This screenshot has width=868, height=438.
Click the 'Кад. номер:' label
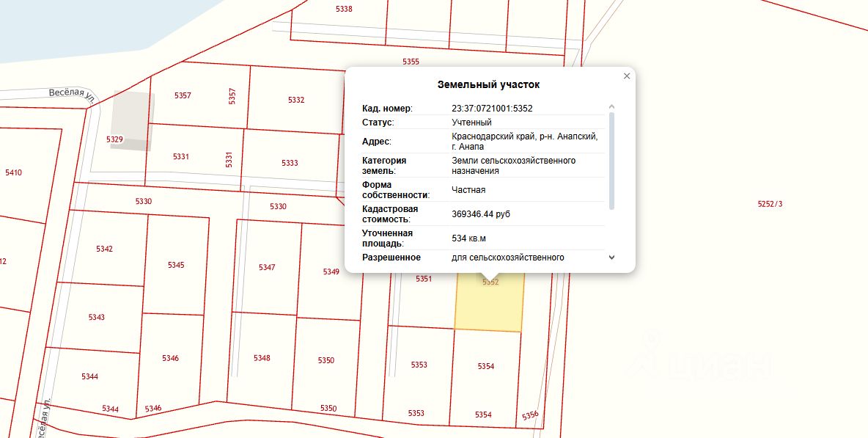[388, 109]
